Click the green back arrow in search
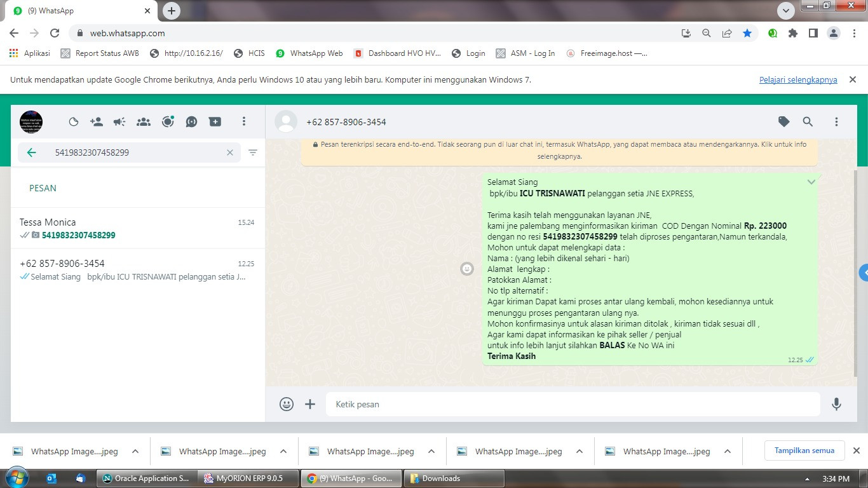 coord(31,152)
